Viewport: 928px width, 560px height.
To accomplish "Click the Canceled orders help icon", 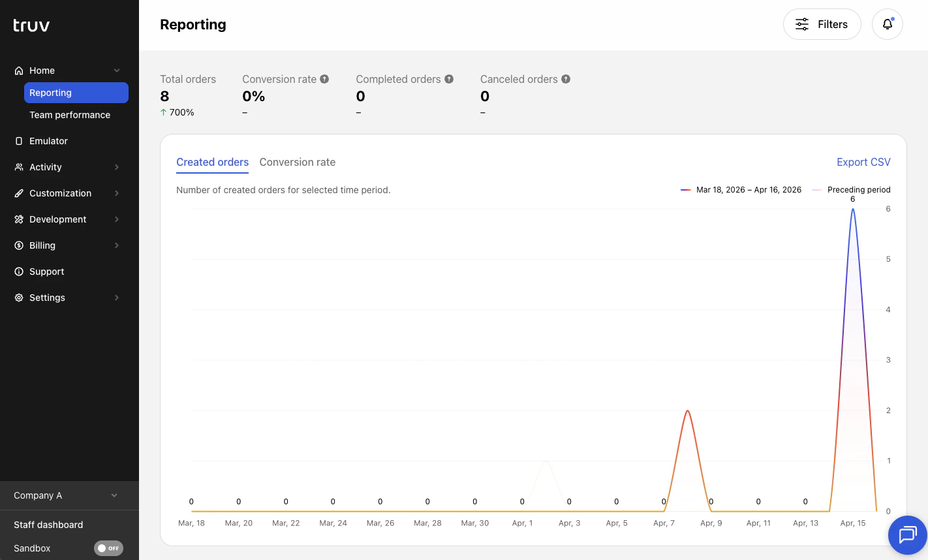I will pyautogui.click(x=566, y=79).
